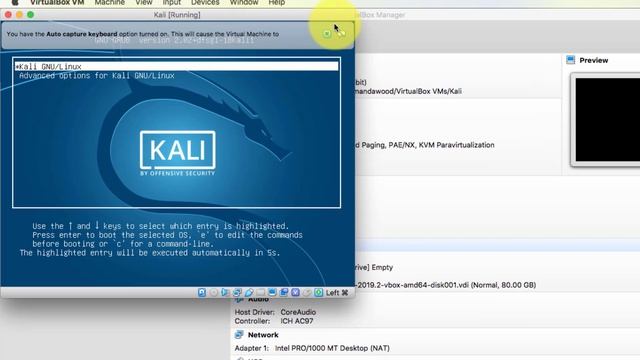Screen dimensions: 640x360
Task: Select Advanced options for Kali GNU/Linux
Action: (x=97, y=76)
